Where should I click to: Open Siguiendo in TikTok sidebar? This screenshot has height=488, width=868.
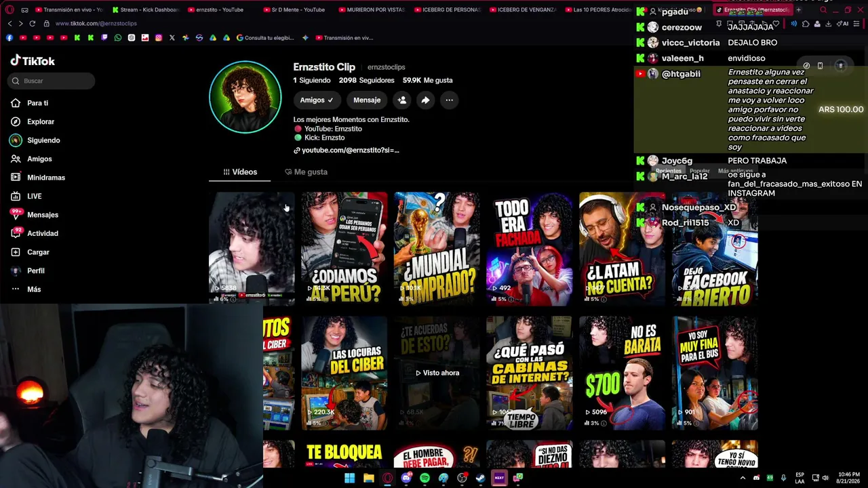35,140
